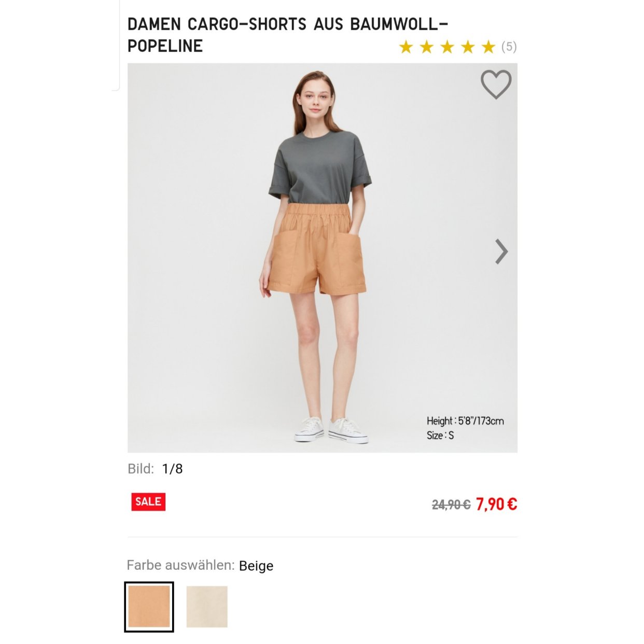Screen dimensions: 644x644
Task: Click the fifth yellow rating star
Action: [488, 47]
